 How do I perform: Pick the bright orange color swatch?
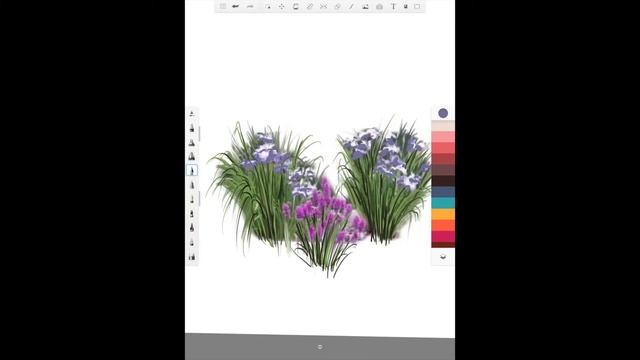443,225
